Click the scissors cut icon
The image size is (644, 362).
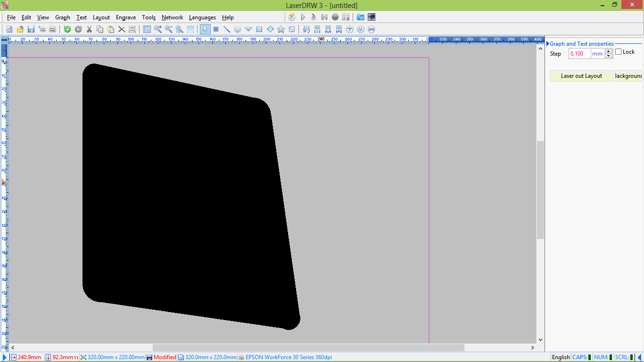click(x=89, y=29)
